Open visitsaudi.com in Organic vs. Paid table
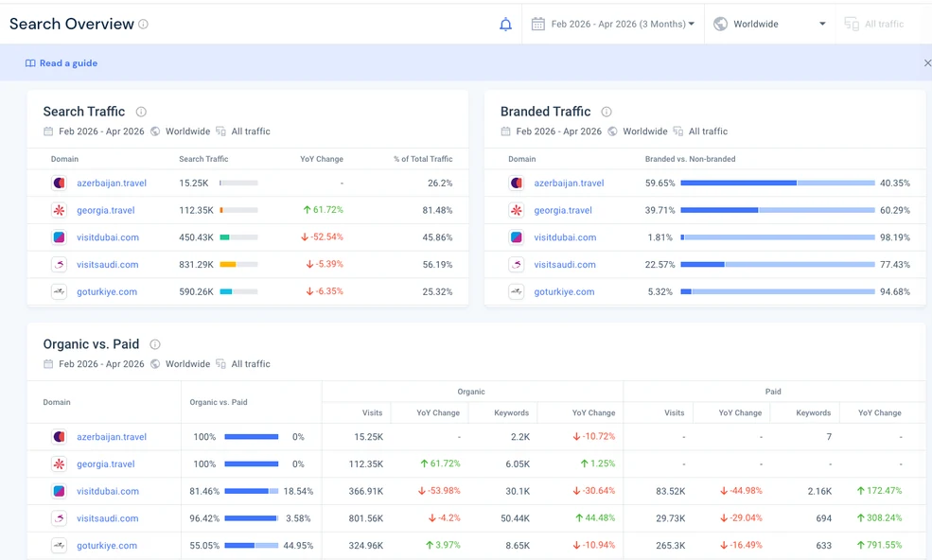Viewport: 932px width, 560px height. [x=108, y=518]
